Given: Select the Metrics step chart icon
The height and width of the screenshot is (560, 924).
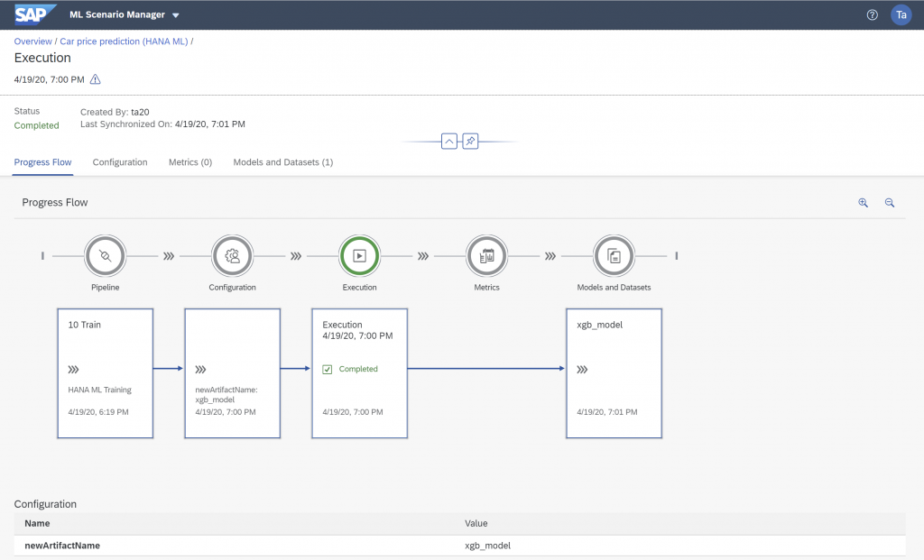Looking at the screenshot, I should point(486,255).
